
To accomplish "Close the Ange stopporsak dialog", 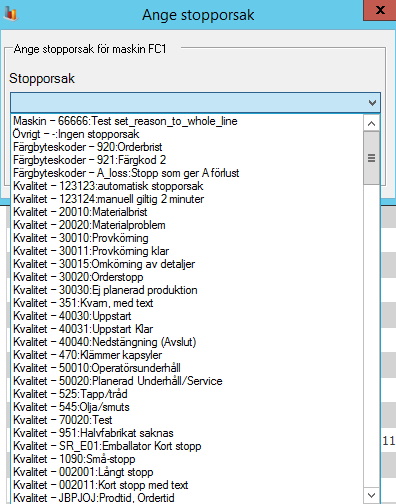I will tap(380, 10).
